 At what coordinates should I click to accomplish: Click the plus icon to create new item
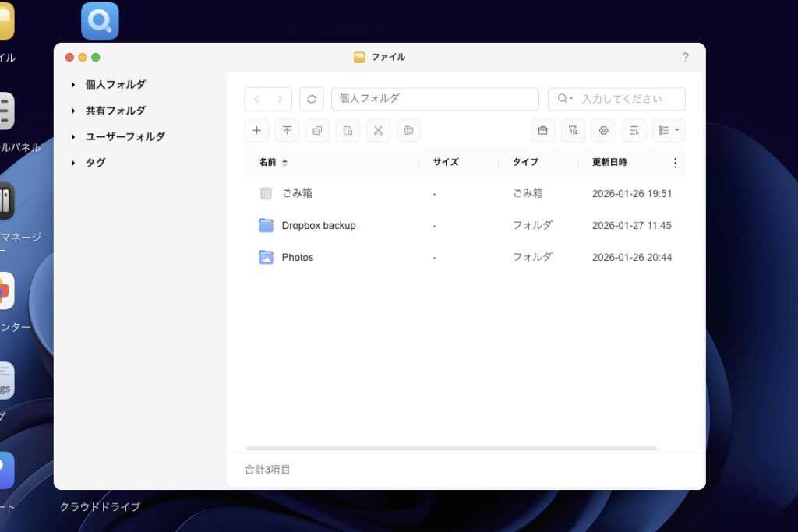tap(256, 130)
